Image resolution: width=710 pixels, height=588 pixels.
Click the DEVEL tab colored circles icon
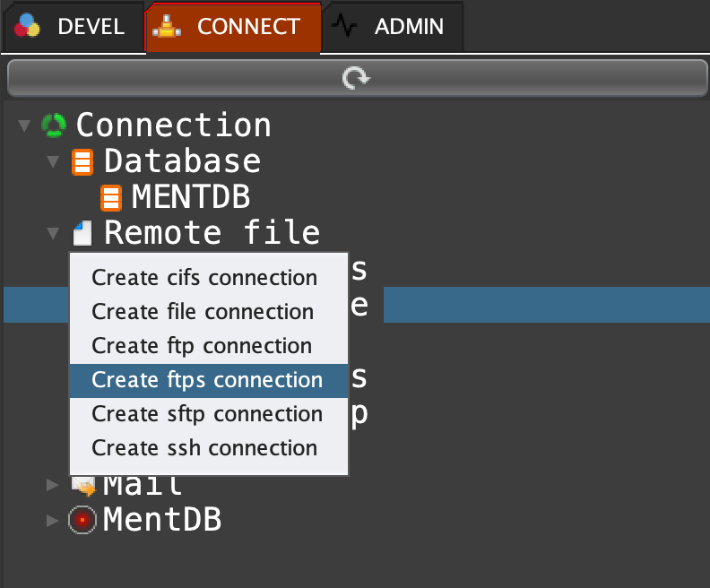(28, 26)
